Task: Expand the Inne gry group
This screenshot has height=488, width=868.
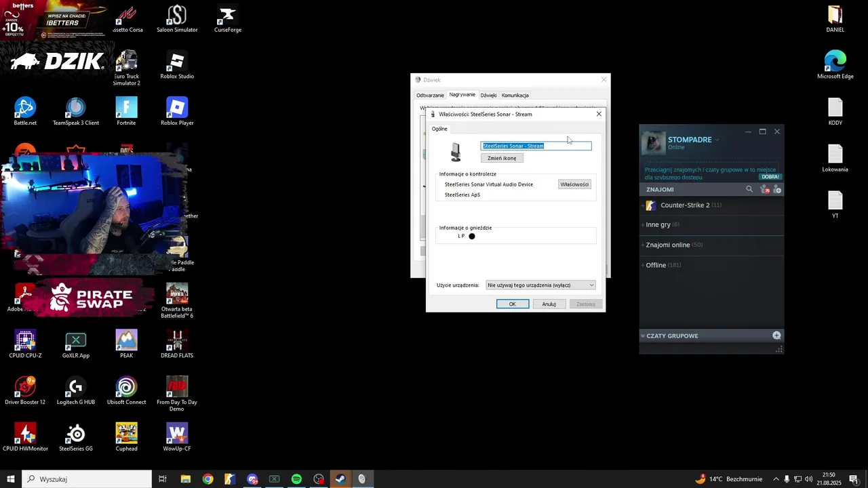Action: tap(711, 224)
